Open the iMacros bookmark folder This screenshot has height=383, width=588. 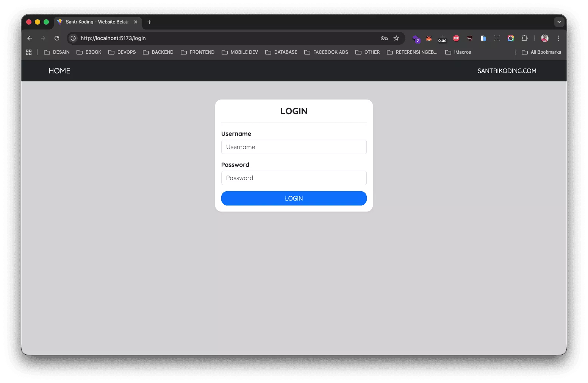tap(458, 52)
